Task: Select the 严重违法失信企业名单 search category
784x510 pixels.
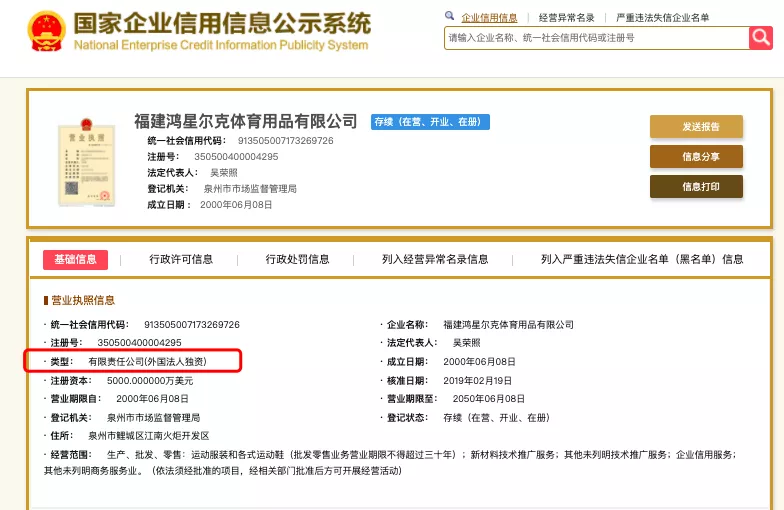Action: [662, 18]
